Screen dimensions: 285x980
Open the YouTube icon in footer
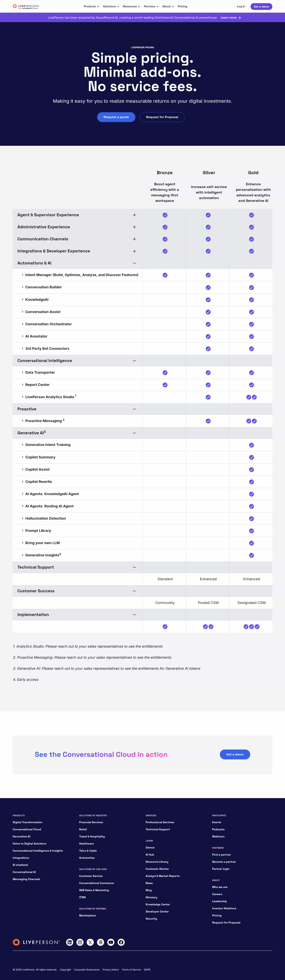(x=111, y=942)
